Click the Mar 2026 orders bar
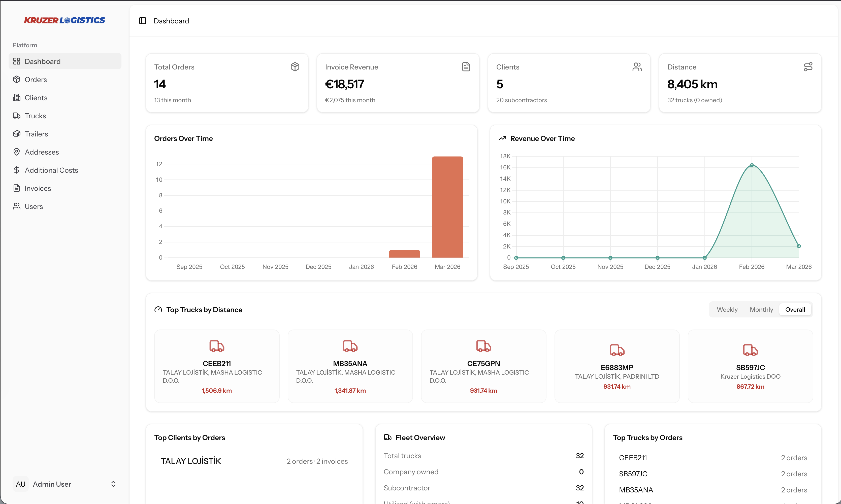Screen dimensions: 841x504 [x=447, y=207]
